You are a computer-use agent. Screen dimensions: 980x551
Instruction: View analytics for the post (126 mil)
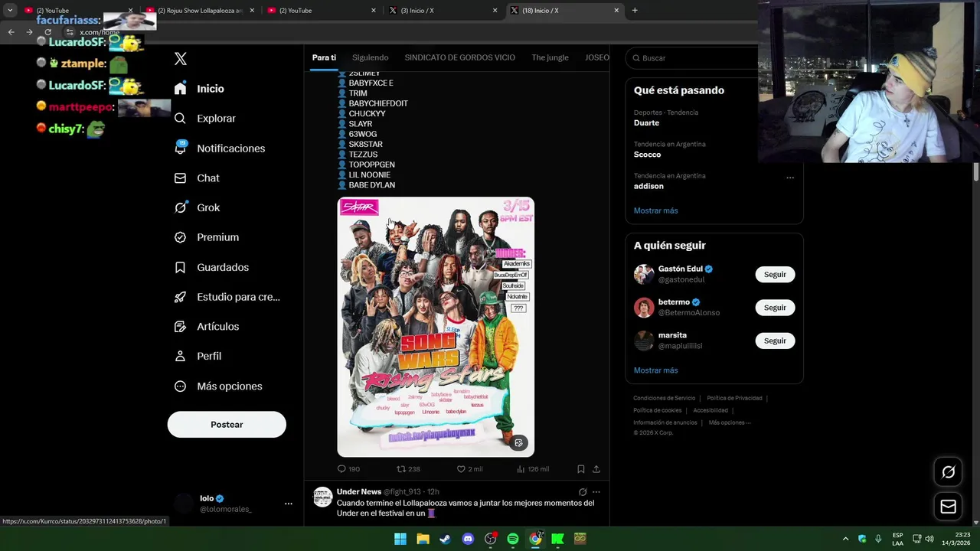click(533, 469)
